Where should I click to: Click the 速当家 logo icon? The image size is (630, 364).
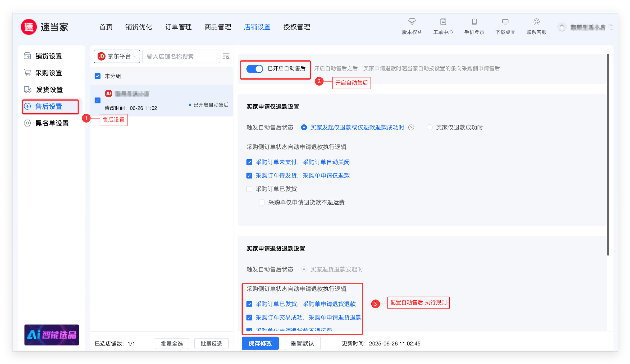tap(29, 27)
